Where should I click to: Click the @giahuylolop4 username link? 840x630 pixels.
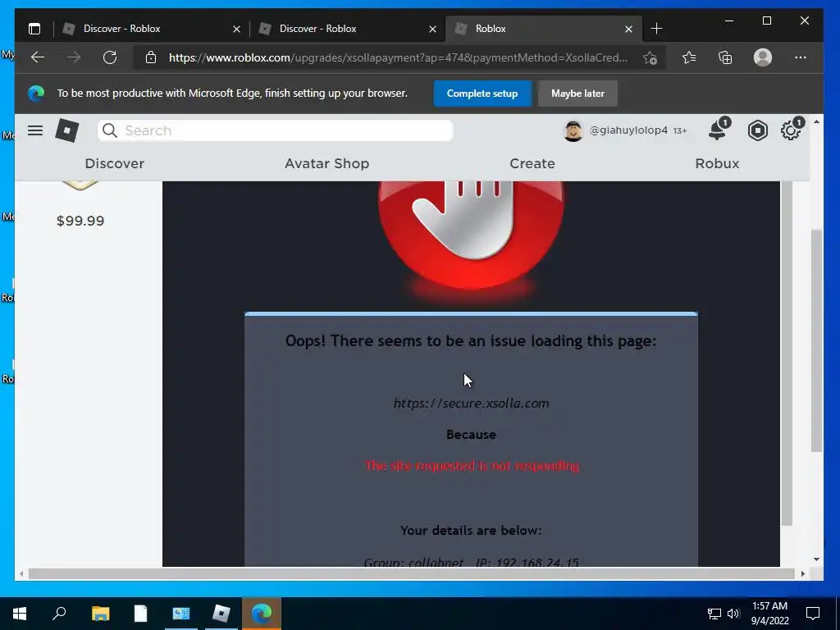tap(628, 130)
